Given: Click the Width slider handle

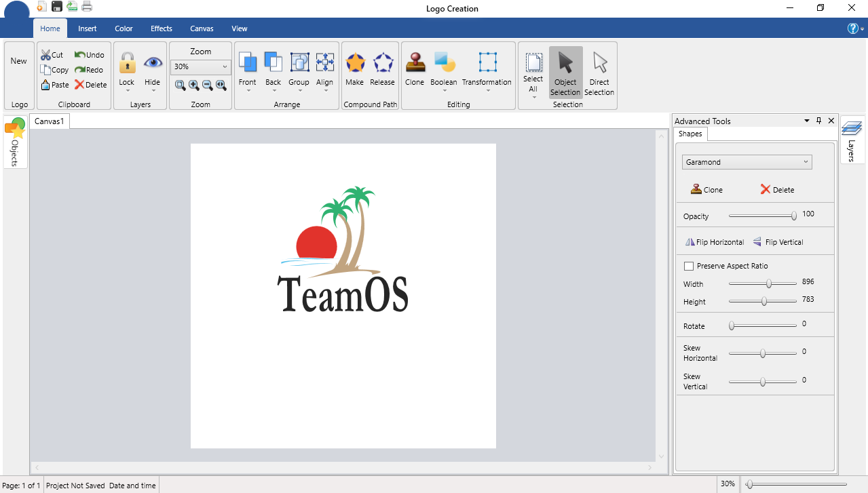Looking at the screenshot, I should [x=769, y=283].
